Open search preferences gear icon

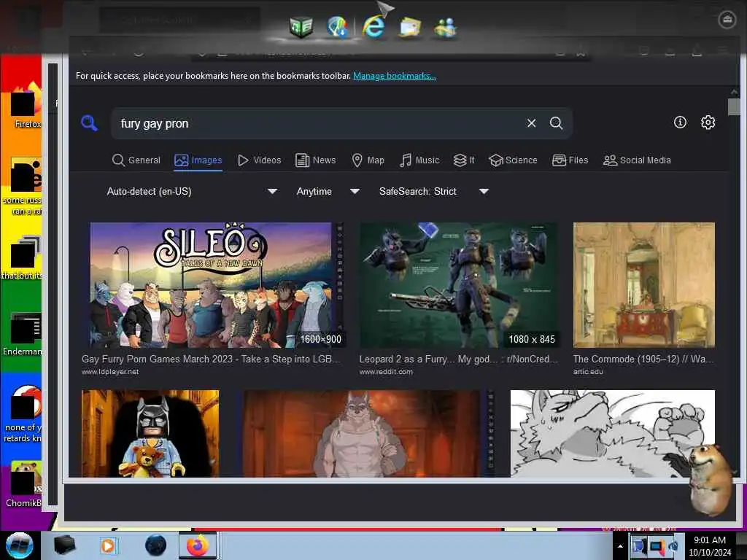(x=708, y=122)
